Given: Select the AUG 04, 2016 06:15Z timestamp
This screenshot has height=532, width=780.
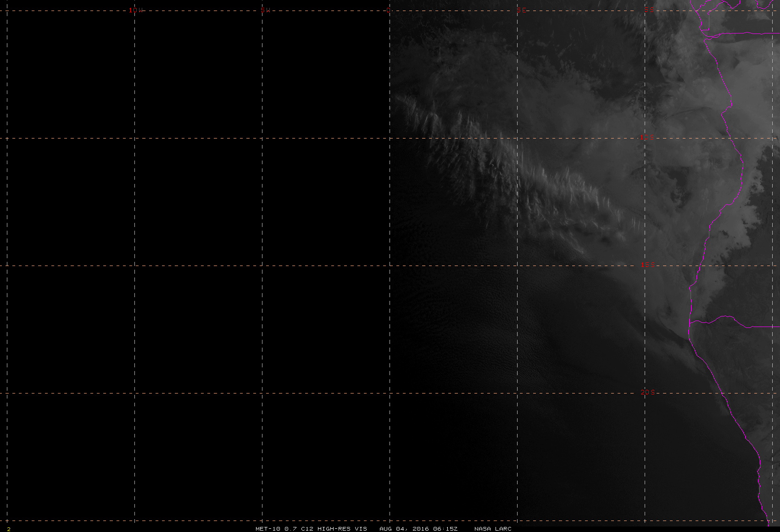Looking at the screenshot, I should [418, 528].
